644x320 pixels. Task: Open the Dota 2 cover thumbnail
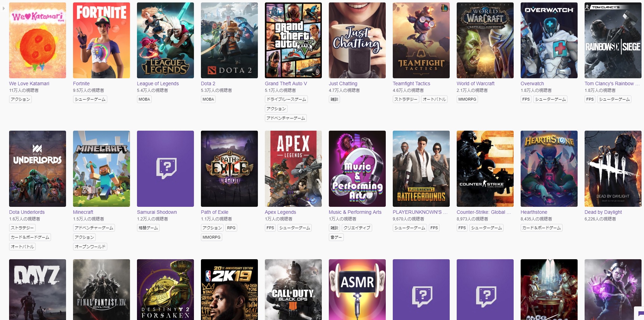click(229, 41)
